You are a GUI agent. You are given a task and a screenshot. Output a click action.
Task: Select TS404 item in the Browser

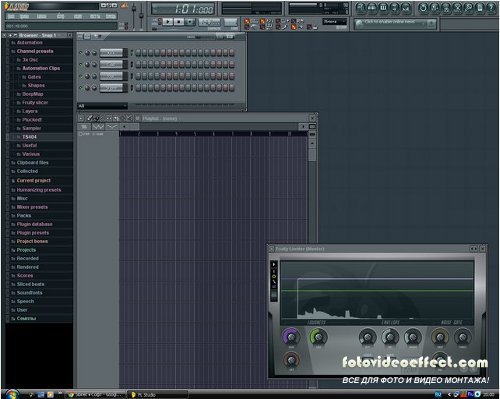(29, 137)
